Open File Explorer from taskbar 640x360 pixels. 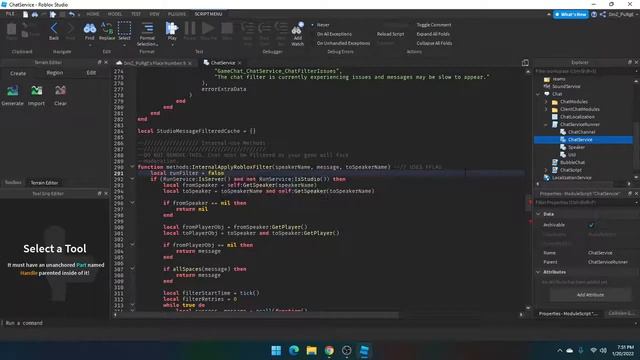pos(311,350)
